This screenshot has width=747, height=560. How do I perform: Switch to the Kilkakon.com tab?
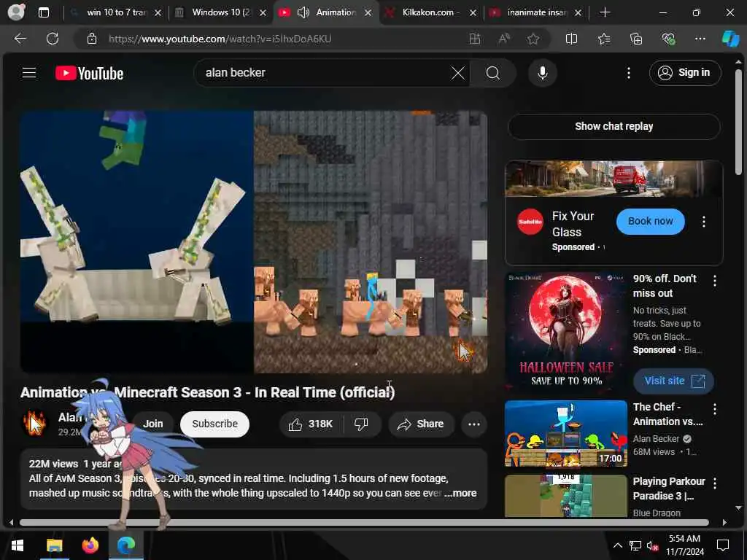coord(431,12)
